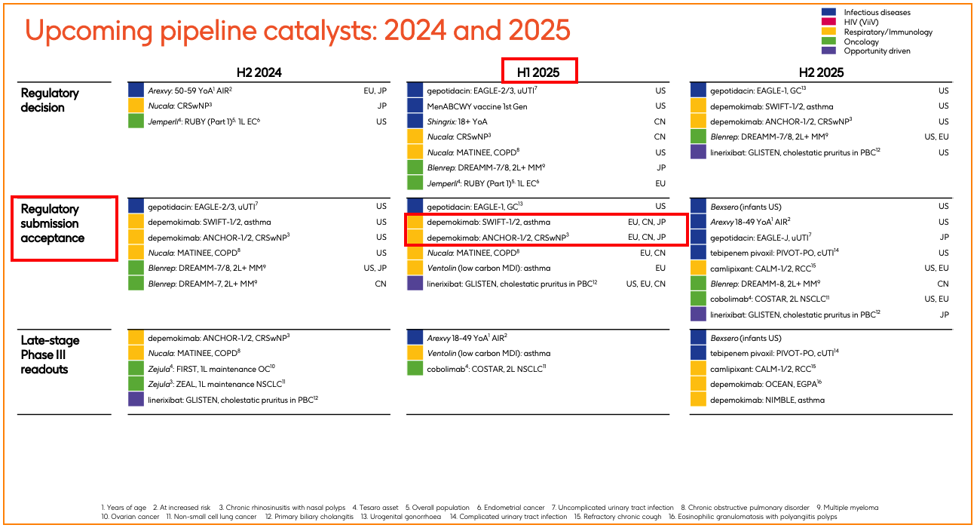Viewport: 980px width, 528px height.
Task: Click 'camlipixant: CALM-1/2' in H2 2025 readouts
Action: (764, 369)
